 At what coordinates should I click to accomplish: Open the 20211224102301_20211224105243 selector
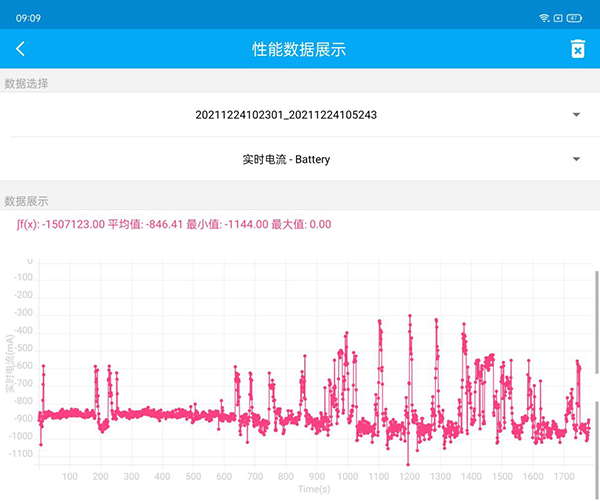tap(286, 115)
